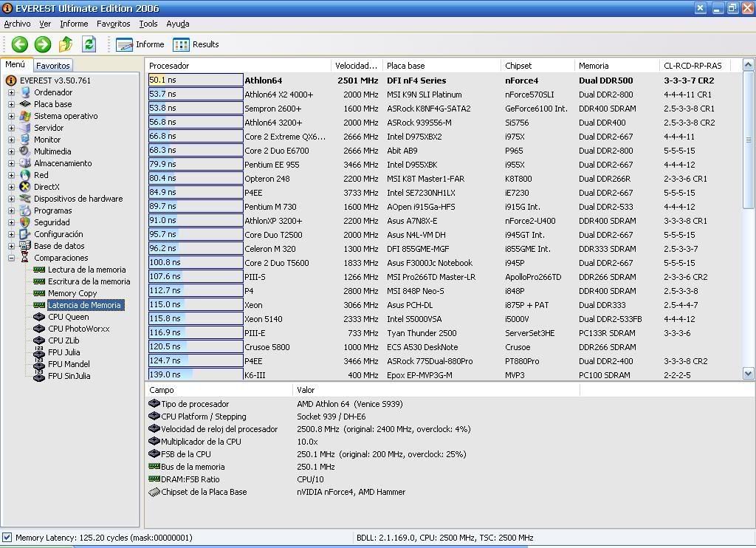Expand the Seguridad tree node
Image resolution: width=756 pixels, height=548 pixels.
pos(11,222)
